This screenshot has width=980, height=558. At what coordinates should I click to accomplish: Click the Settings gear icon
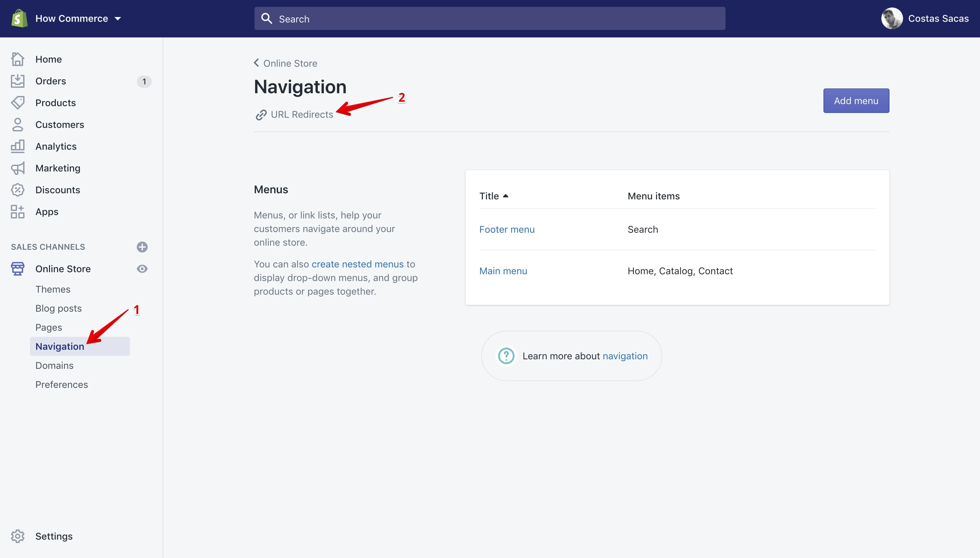(18, 536)
